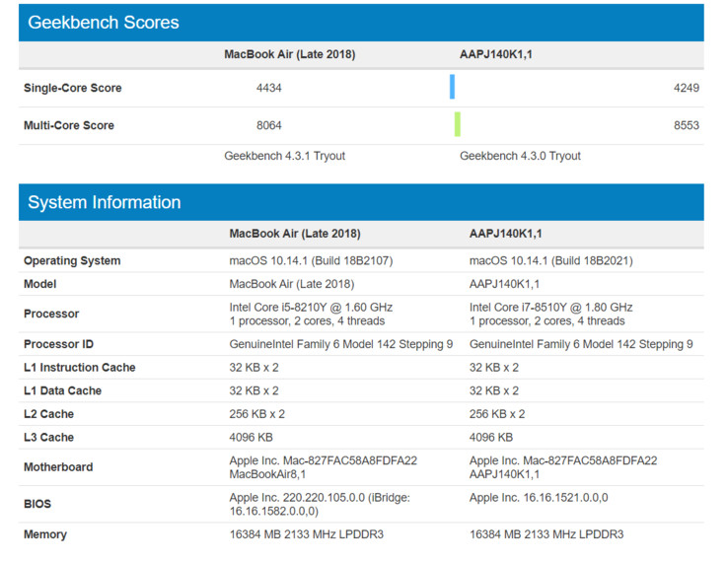Select Motherboard value under AAPJ140K1,1 column
The width and height of the screenshot is (728, 561).
[563, 467]
